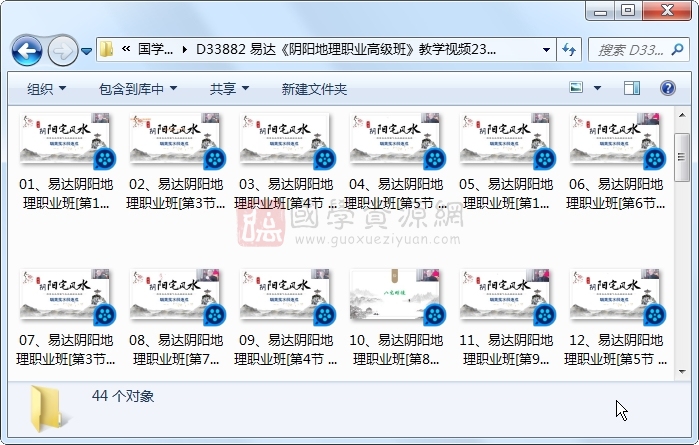
Task: Click the Forward navigation arrow
Action: tap(62, 51)
